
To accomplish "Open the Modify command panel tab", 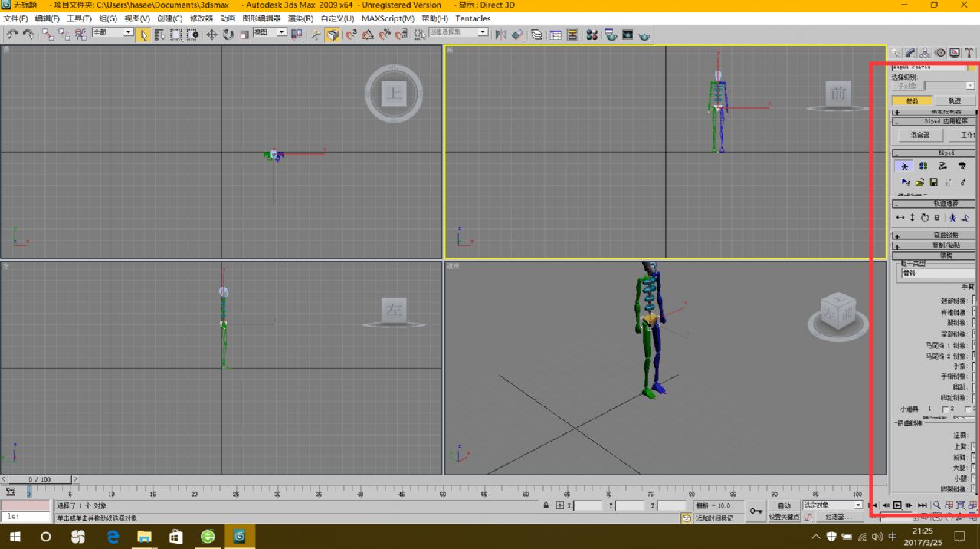I will click(x=910, y=53).
